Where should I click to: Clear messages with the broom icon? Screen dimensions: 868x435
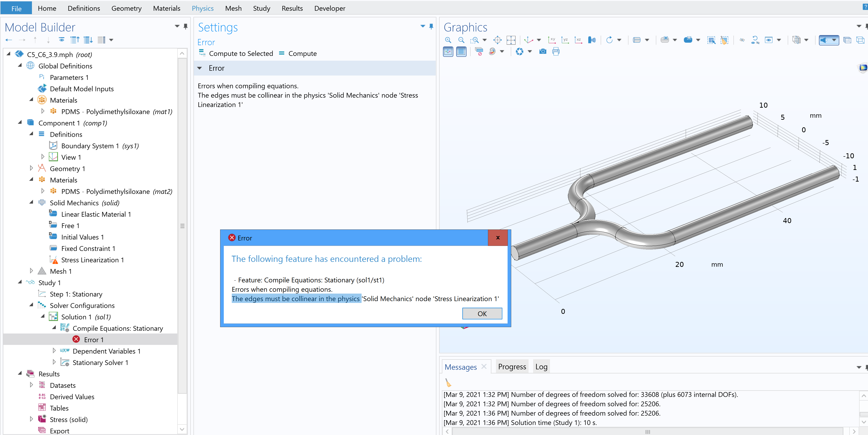448,383
